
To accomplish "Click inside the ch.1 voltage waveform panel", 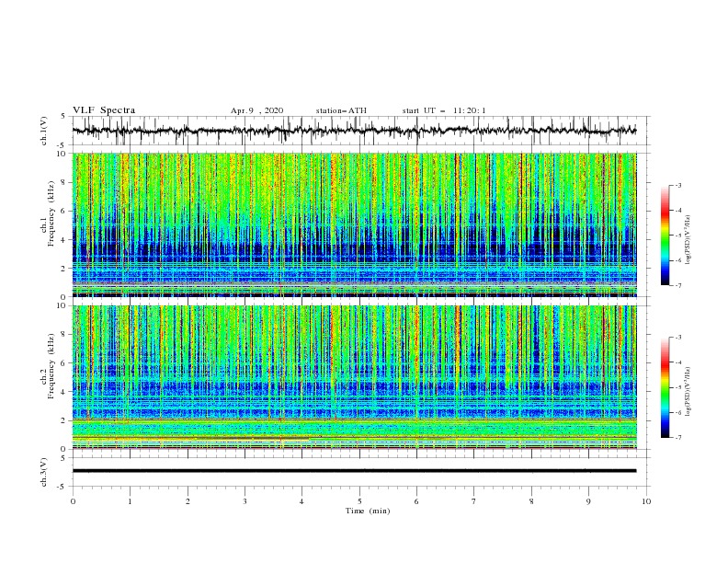I will coord(361,131).
